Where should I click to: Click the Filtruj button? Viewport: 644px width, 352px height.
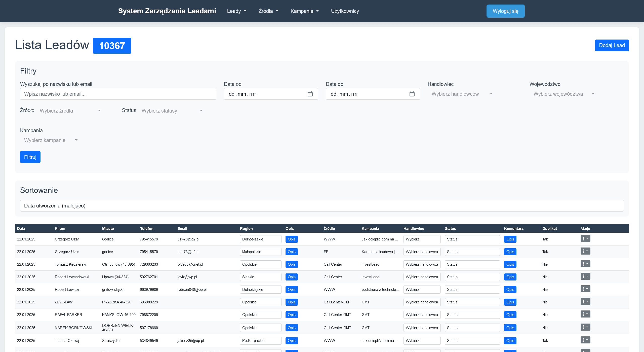coord(30,157)
